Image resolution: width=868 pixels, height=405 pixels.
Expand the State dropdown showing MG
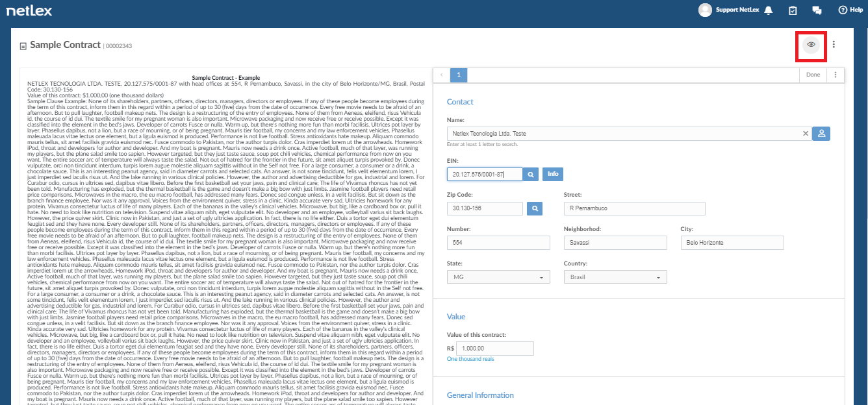point(498,277)
